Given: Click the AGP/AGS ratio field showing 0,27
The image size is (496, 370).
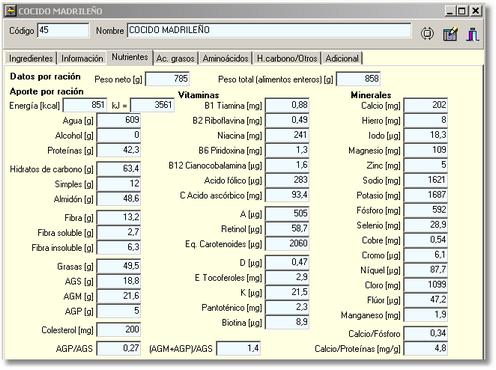Looking at the screenshot, I should click(x=119, y=348).
